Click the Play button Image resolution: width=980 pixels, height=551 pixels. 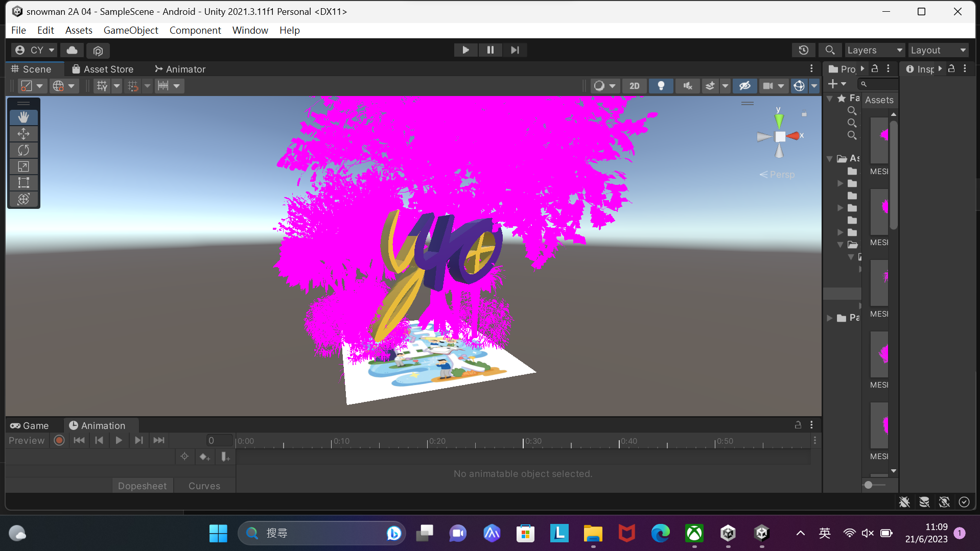[x=465, y=50]
